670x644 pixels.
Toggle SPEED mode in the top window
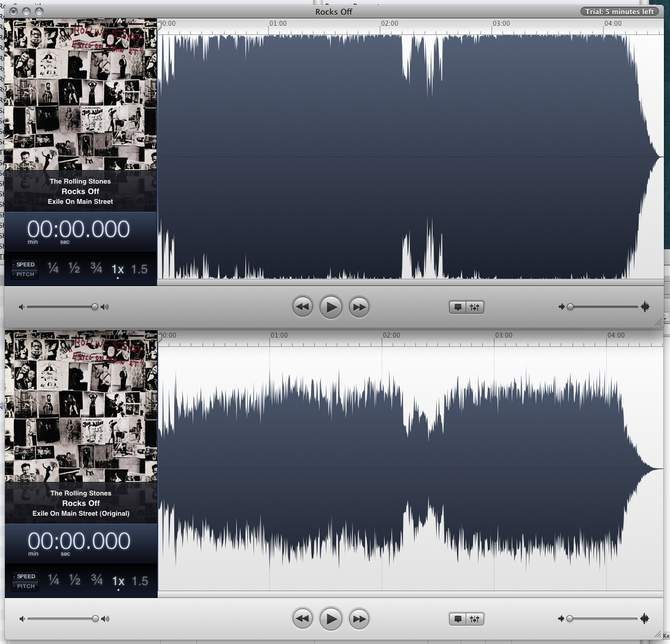click(x=25, y=265)
